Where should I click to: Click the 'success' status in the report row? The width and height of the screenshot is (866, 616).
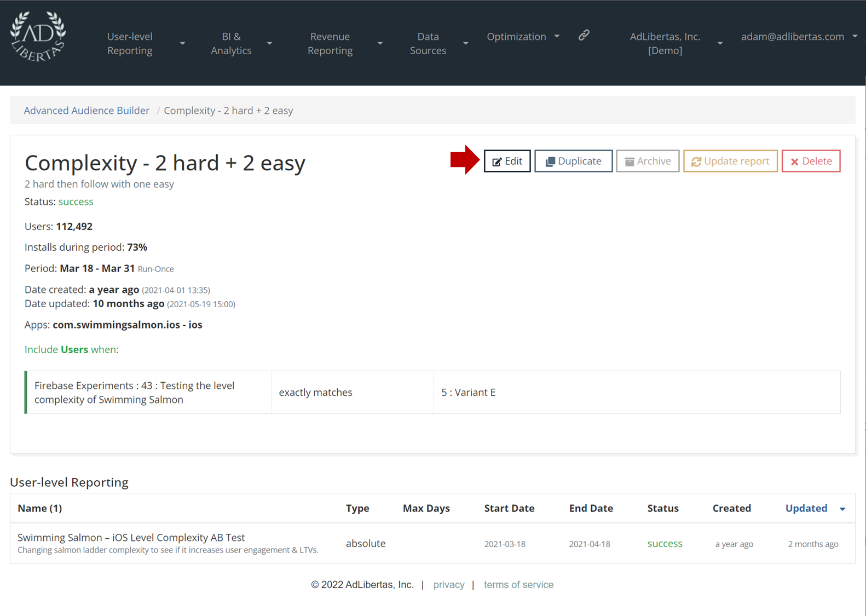pos(665,543)
